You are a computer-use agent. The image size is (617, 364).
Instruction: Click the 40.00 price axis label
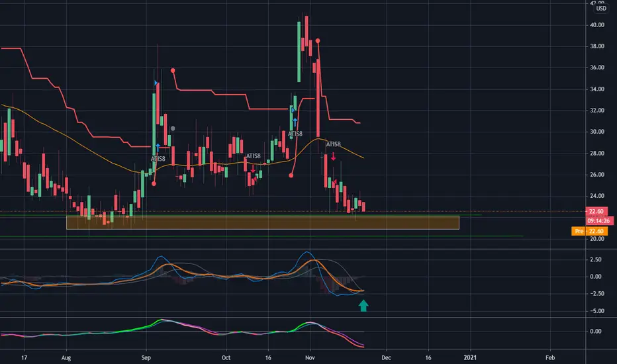pos(597,24)
